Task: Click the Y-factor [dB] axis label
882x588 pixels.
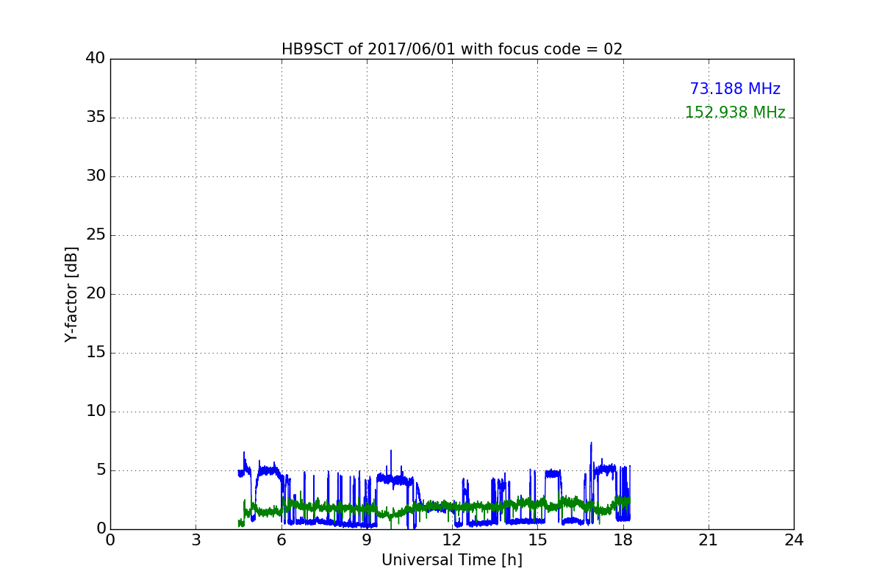Action: click(x=71, y=294)
